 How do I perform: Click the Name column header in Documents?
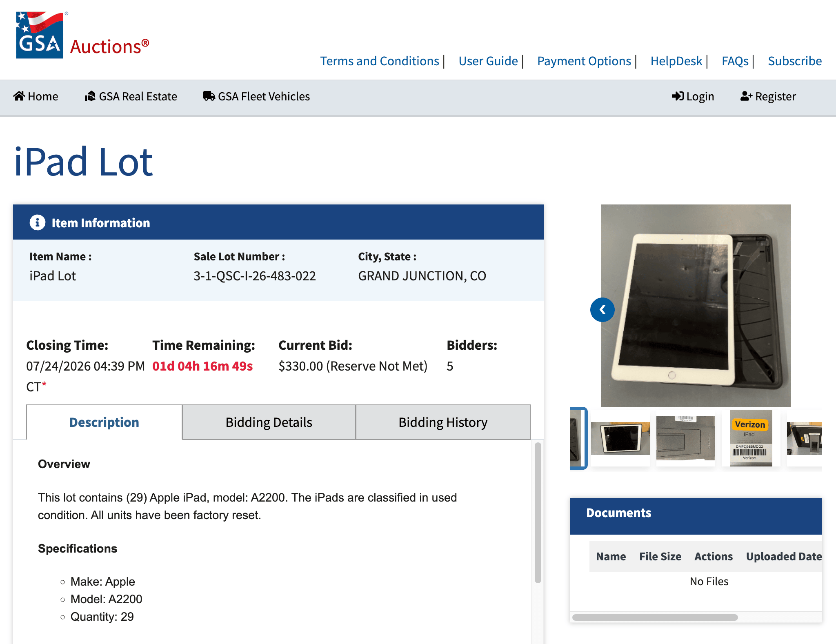click(x=611, y=556)
